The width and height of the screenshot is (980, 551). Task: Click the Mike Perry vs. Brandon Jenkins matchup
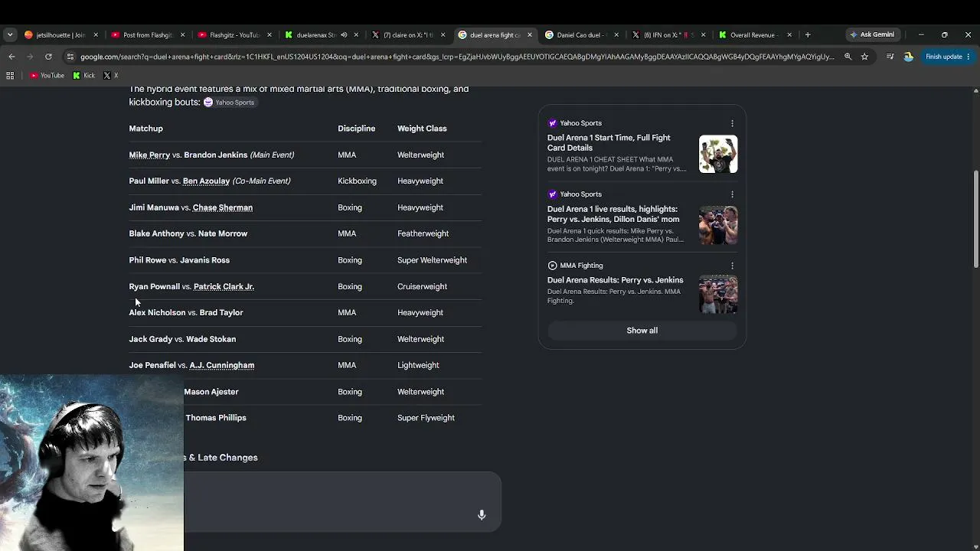211,155
